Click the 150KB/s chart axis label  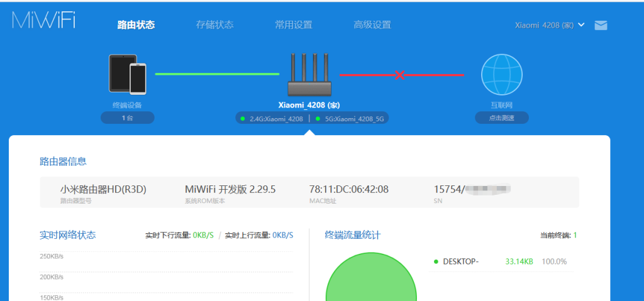[52, 298]
